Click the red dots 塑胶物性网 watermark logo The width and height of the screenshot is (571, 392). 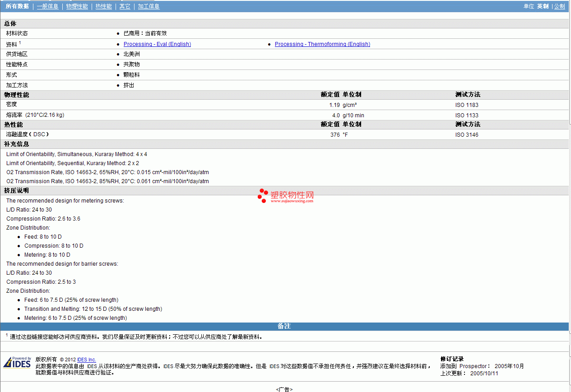263,195
